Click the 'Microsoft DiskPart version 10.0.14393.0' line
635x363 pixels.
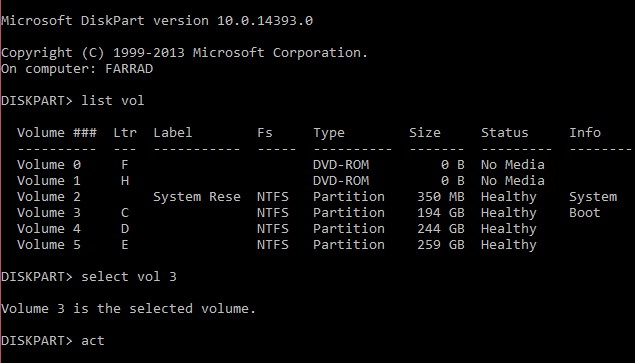coord(157,21)
